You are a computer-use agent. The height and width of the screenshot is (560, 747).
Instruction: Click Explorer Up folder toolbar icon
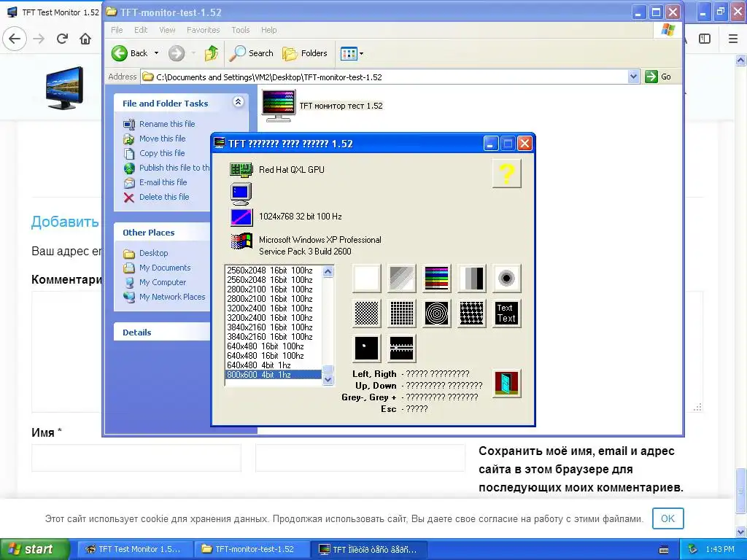[212, 53]
